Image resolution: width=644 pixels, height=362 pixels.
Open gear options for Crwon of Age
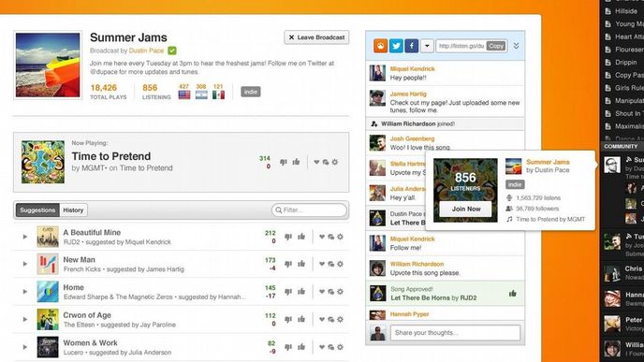341,319
